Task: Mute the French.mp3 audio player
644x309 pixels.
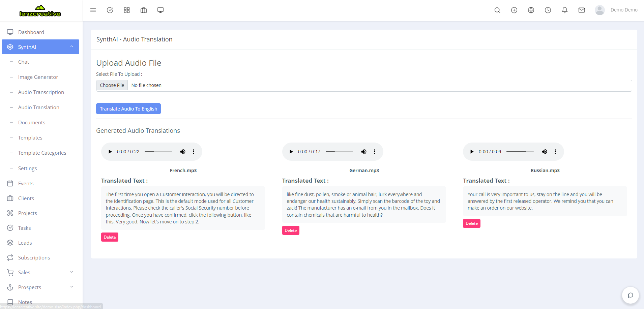Action: 183,152
